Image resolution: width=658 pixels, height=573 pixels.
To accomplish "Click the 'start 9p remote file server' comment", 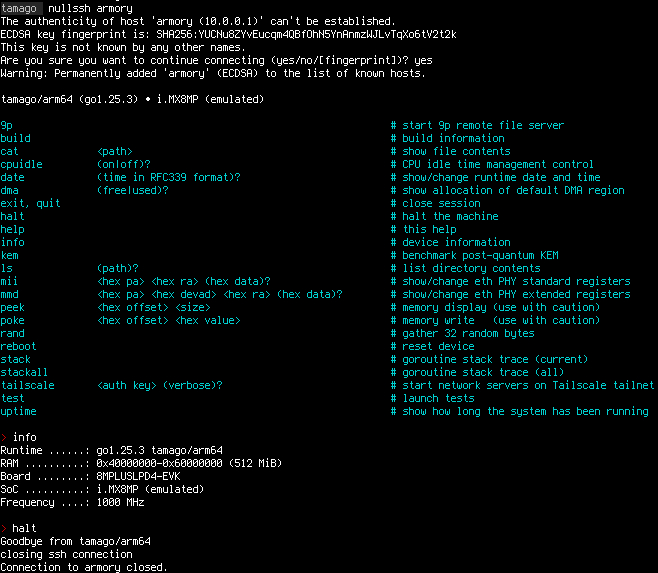I will pyautogui.click(x=483, y=125).
